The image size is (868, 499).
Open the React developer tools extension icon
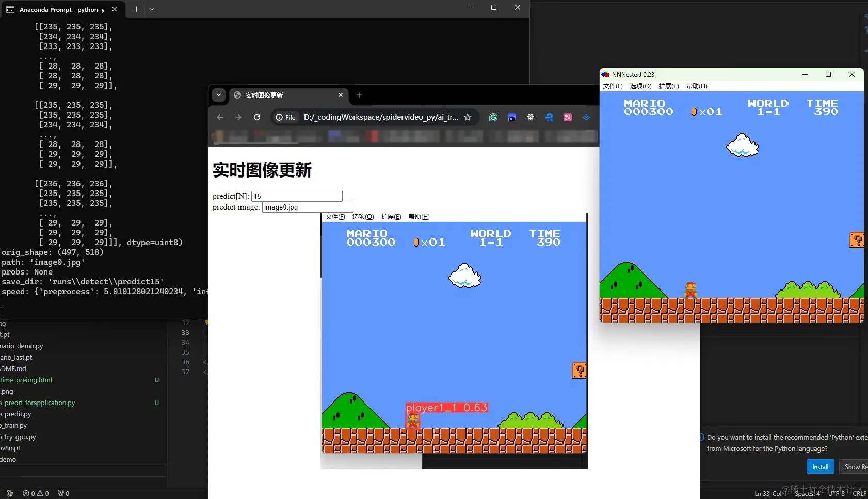[531, 117]
